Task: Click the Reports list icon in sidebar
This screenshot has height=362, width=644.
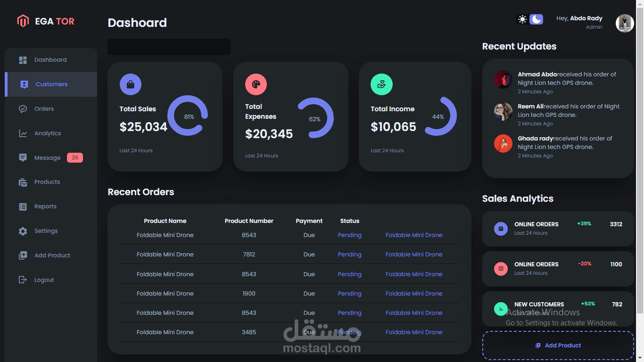Action: click(x=23, y=206)
